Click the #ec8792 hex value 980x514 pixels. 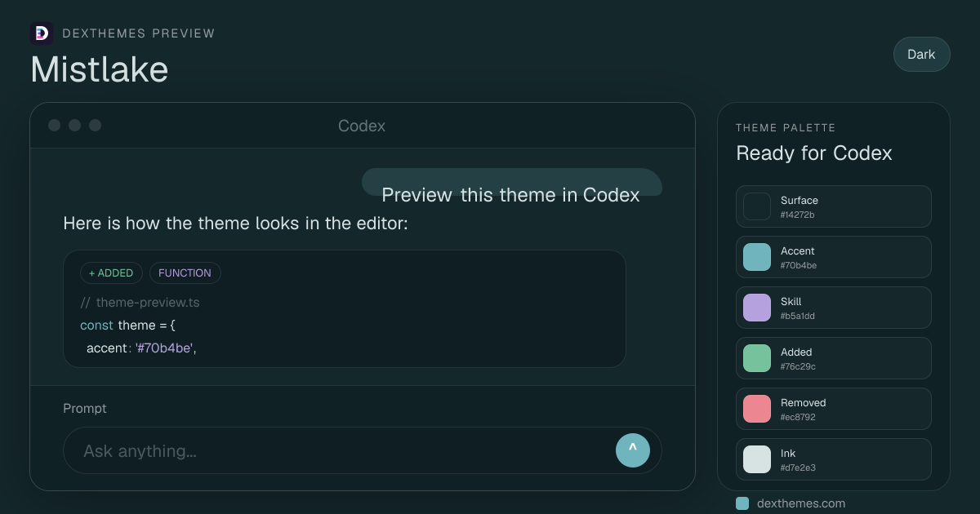pyautogui.click(x=798, y=417)
